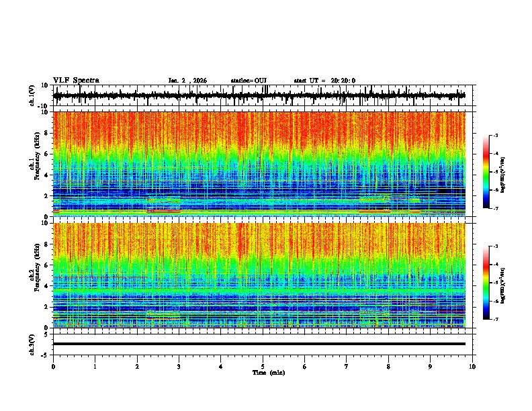Screen dimensions: 532x411
Task: Click the ch.3 thick black voltage line
Action: click(259, 344)
